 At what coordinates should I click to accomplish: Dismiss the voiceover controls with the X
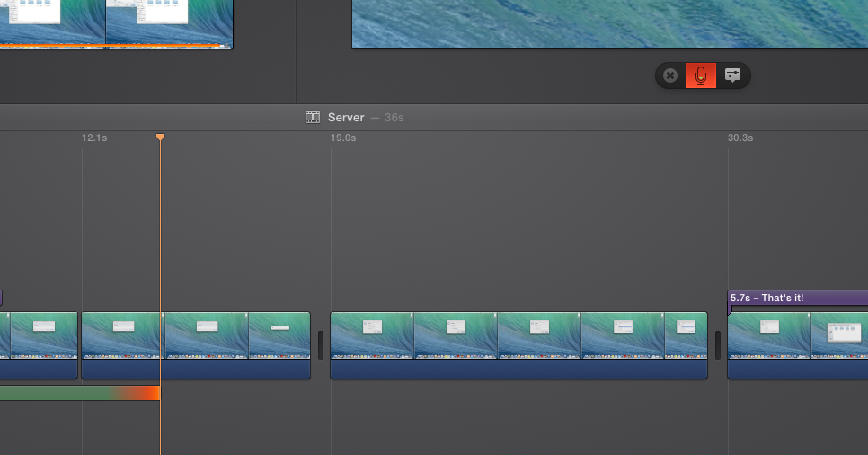click(x=670, y=76)
